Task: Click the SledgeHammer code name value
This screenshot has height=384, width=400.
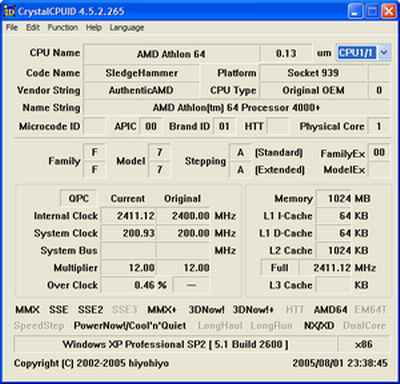Action: pos(142,73)
